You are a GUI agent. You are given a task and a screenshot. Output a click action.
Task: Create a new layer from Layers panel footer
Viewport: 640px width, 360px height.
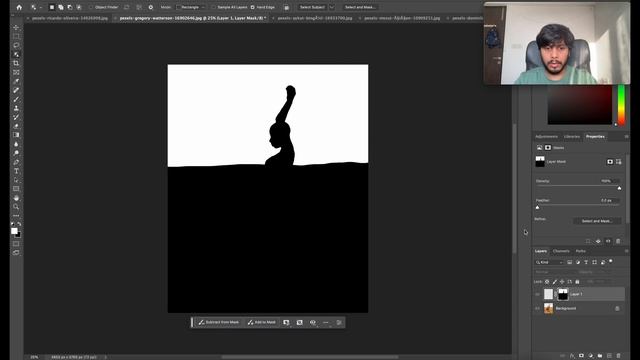click(609, 356)
